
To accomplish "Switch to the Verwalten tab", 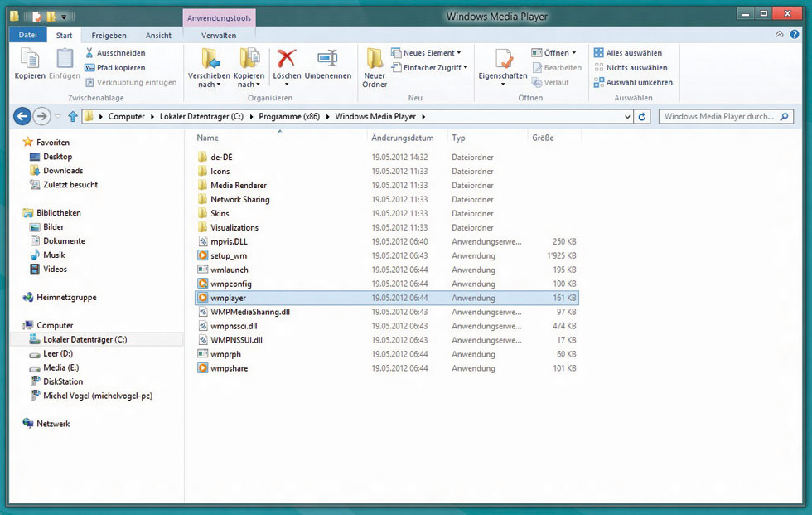I will coord(219,35).
